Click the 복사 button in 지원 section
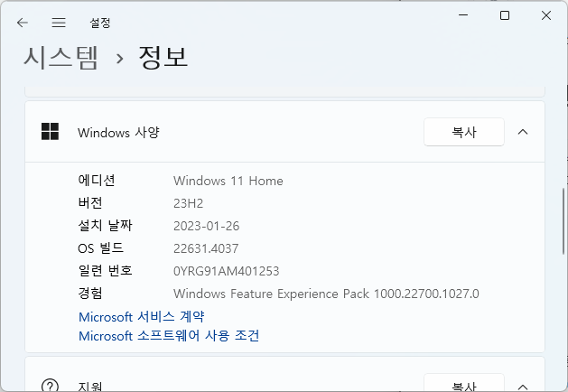 [464, 383]
